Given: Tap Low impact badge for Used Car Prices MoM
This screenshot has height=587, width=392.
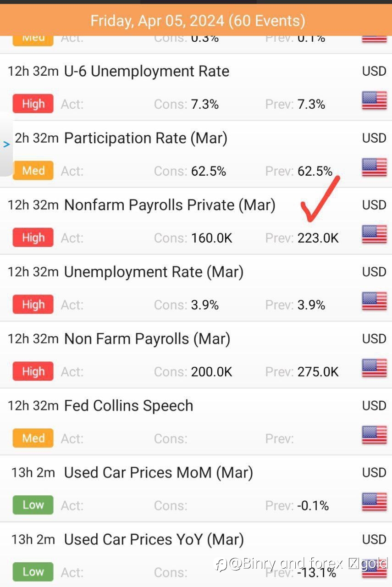Looking at the screenshot, I should (33, 505).
